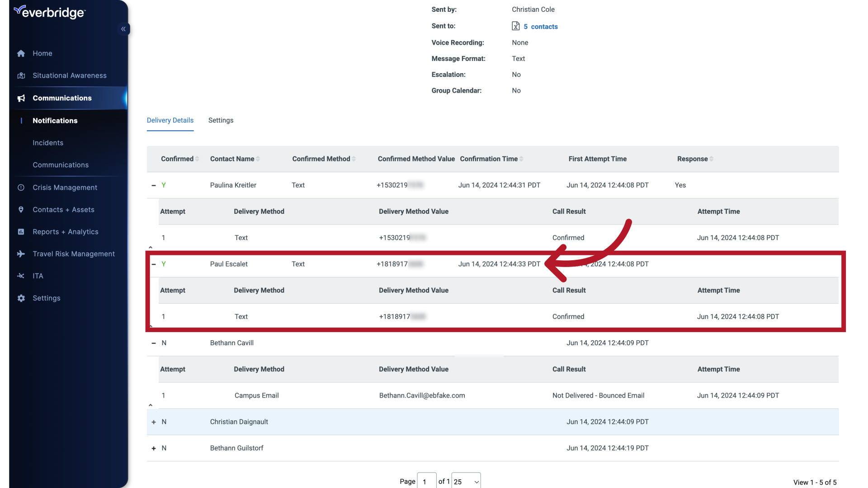The width and height of the screenshot is (868, 488).
Task: Select Home in the sidebar
Action: pos(42,53)
